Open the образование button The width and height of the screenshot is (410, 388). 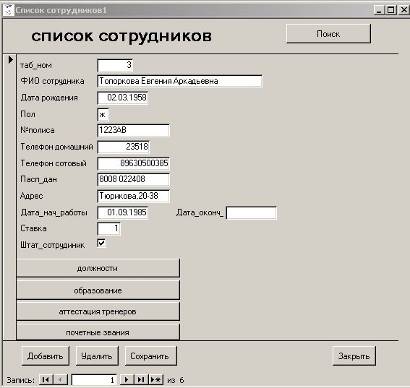(x=98, y=290)
